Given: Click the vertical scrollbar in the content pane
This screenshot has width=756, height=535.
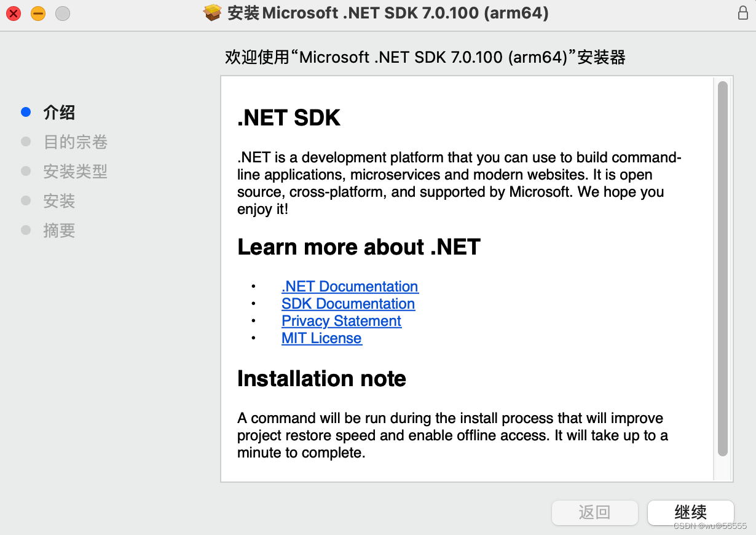Looking at the screenshot, I should pos(723,269).
